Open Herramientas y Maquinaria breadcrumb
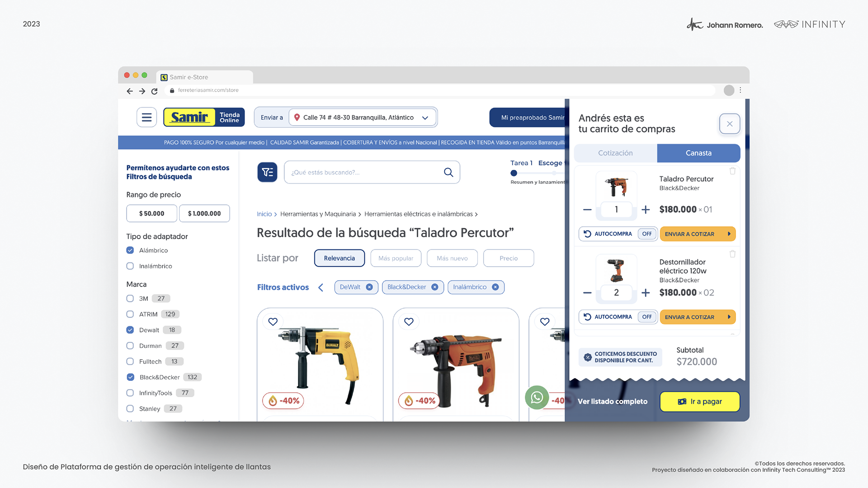This screenshot has height=488, width=868. pos(318,214)
